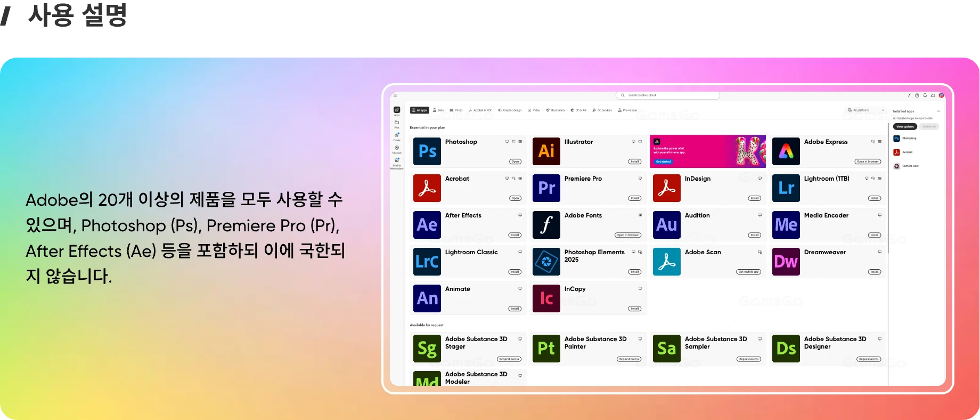Image resolution: width=980 pixels, height=420 pixels.
Task: Switch to the Photo category tab
Action: tap(456, 110)
